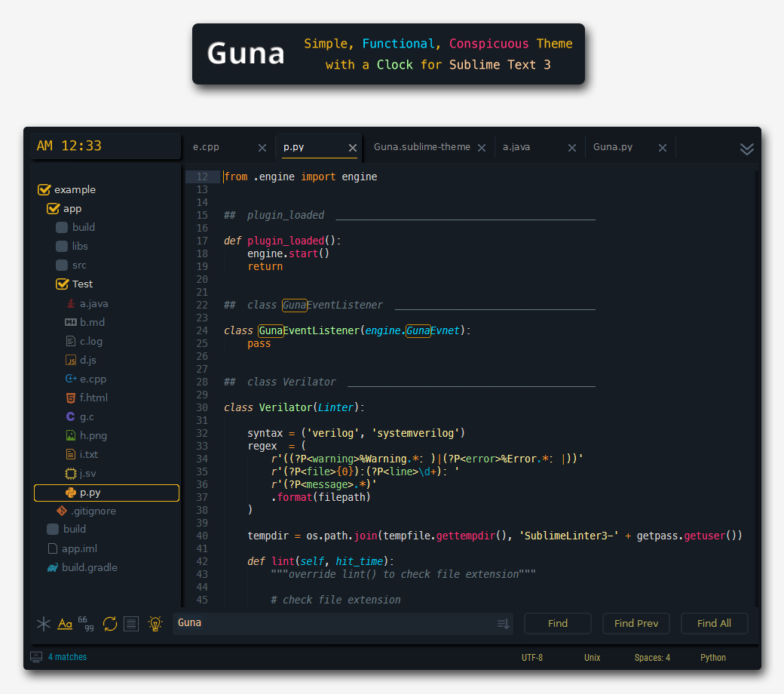
Task: Click the git icon beside .gitignore
Action: (x=62, y=511)
